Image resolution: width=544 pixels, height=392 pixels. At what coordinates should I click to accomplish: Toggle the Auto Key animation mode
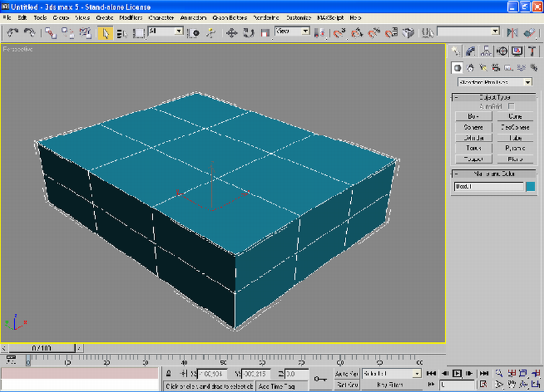[346, 374]
